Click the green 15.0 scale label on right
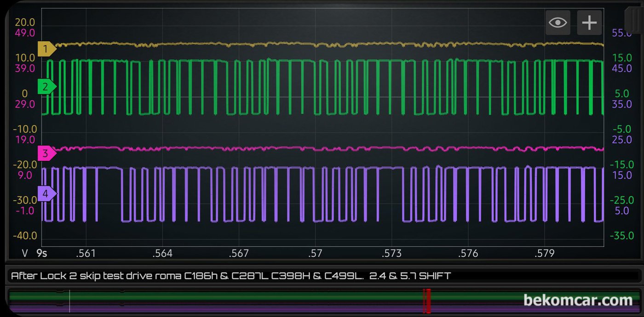Image resolution: width=644 pixels, height=317 pixels. coord(622,58)
